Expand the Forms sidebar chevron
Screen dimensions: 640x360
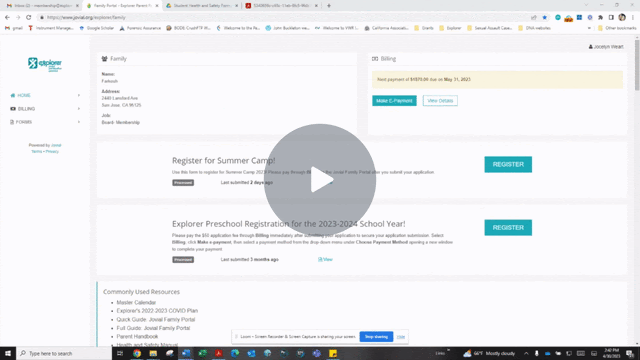(x=79, y=122)
